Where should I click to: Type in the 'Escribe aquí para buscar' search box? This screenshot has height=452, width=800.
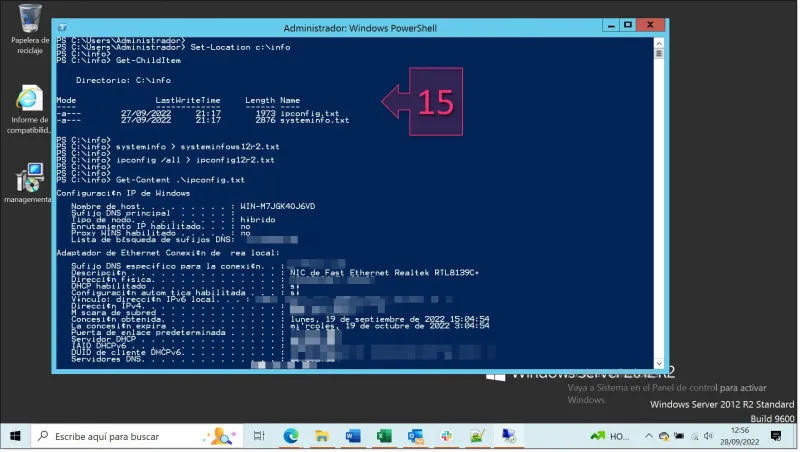point(120,436)
